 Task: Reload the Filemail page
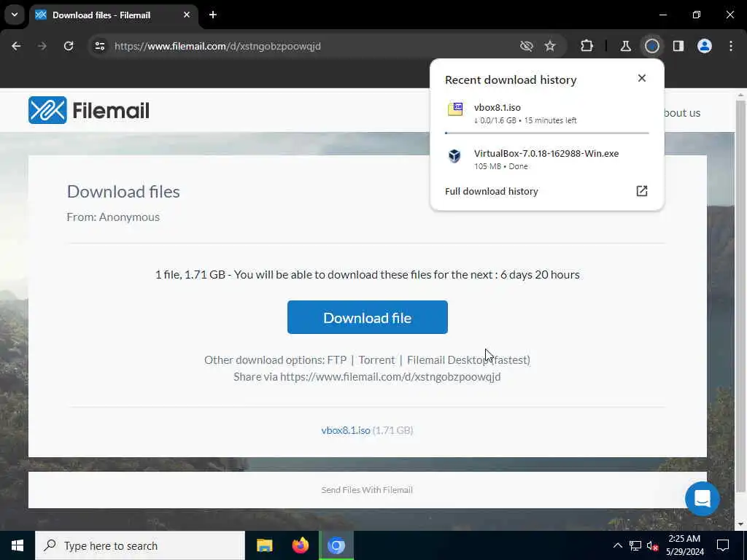pyautogui.click(x=69, y=46)
